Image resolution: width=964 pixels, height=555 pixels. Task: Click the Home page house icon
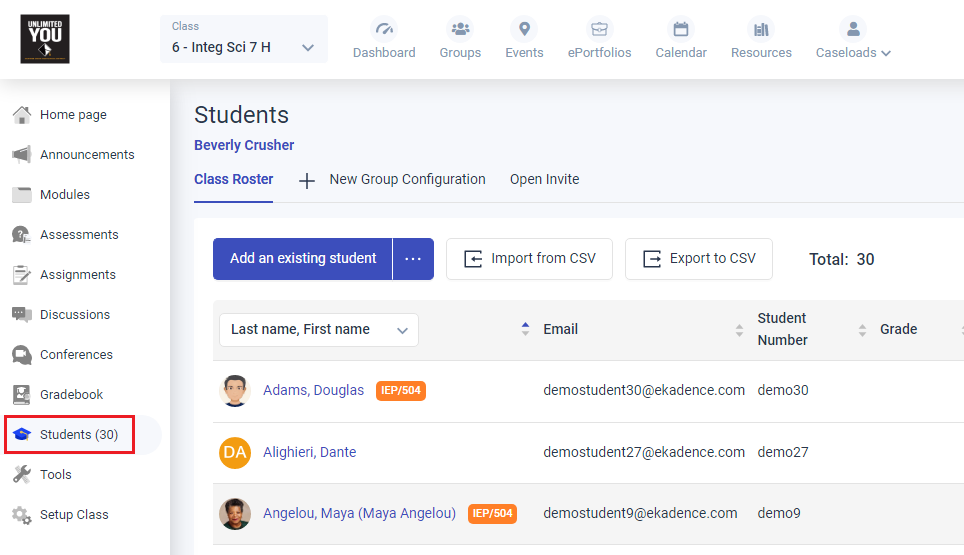[x=22, y=115]
